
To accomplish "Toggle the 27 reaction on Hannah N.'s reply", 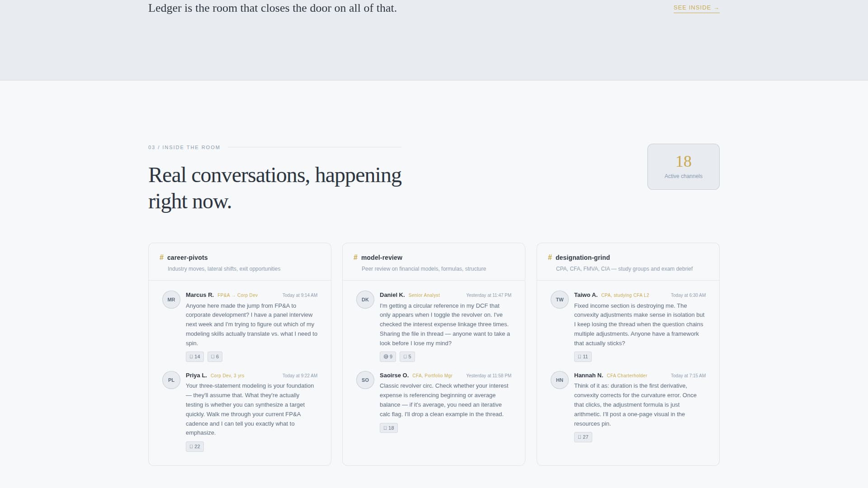I will point(583,437).
